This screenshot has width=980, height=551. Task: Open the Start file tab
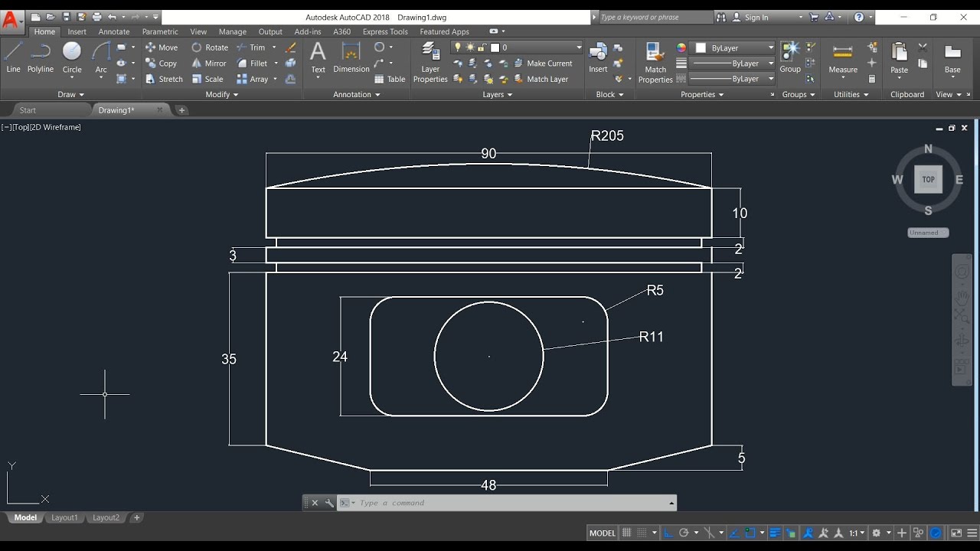(28, 110)
